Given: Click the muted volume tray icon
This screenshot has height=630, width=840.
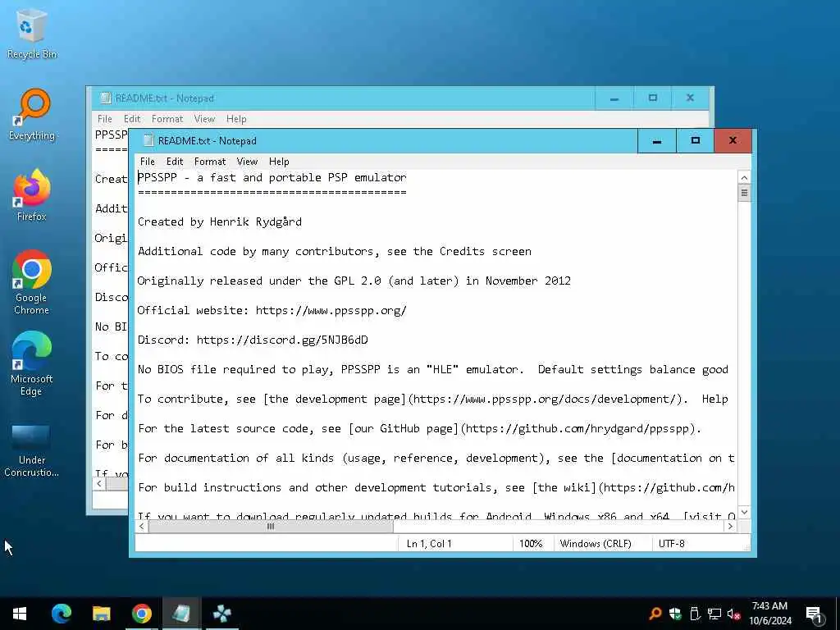Looking at the screenshot, I should pyautogui.click(x=734, y=614).
